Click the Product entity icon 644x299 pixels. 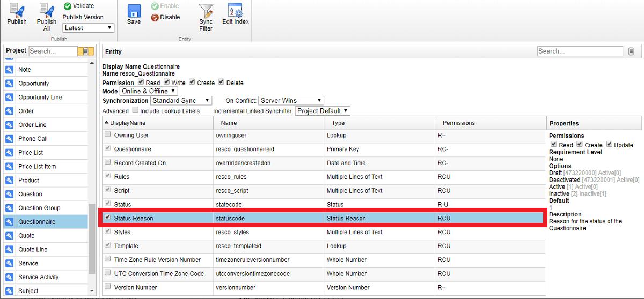point(10,180)
